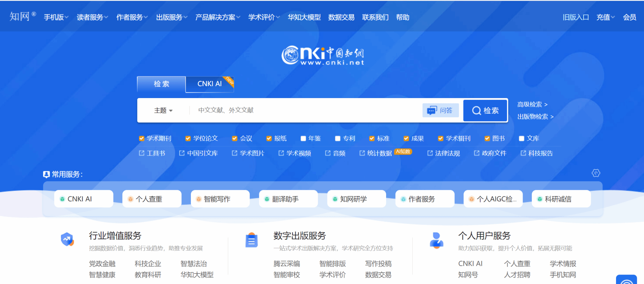The width and height of the screenshot is (644, 284).
Task: Open the floating widget icon at bottom right
Action: (x=626, y=280)
